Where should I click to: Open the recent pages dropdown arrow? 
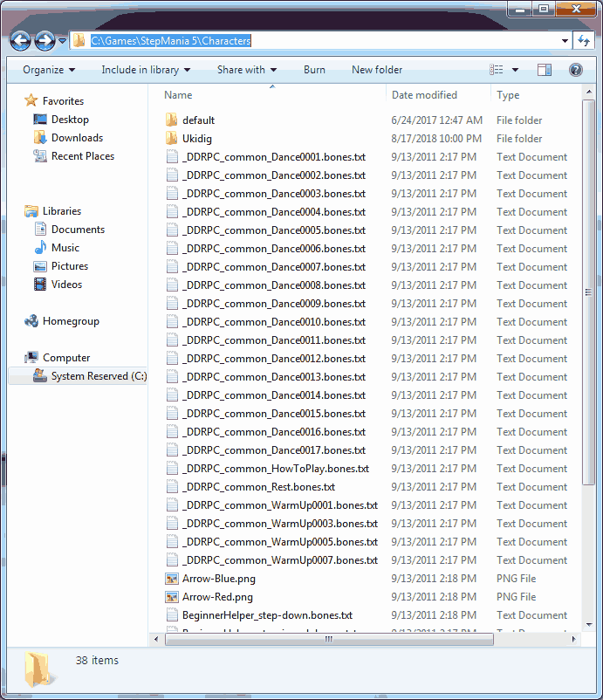(x=62, y=41)
